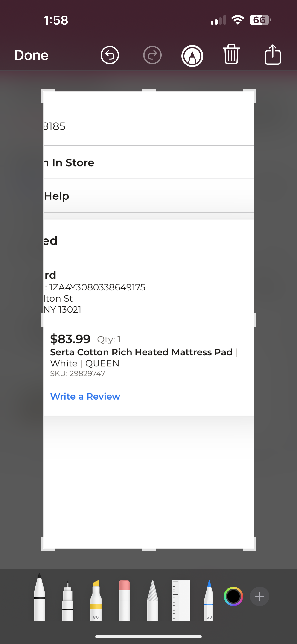Tap the redo arrow icon
Image resolution: width=297 pixels, height=644 pixels.
point(152,55)
